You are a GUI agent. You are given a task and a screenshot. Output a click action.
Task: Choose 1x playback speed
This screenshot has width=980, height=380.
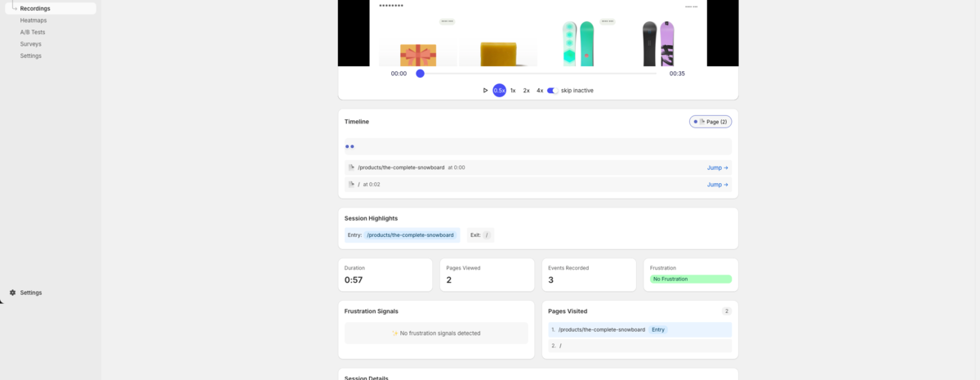513,91
